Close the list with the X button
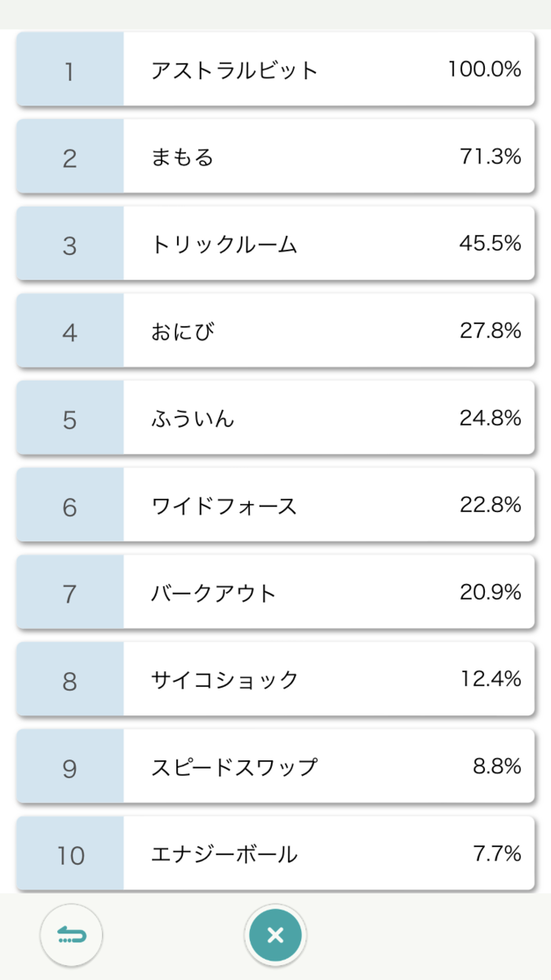 (275, 935)
